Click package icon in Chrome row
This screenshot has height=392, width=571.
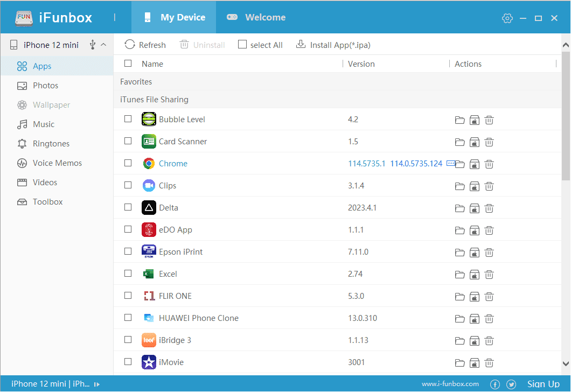[x=474, y=165]
